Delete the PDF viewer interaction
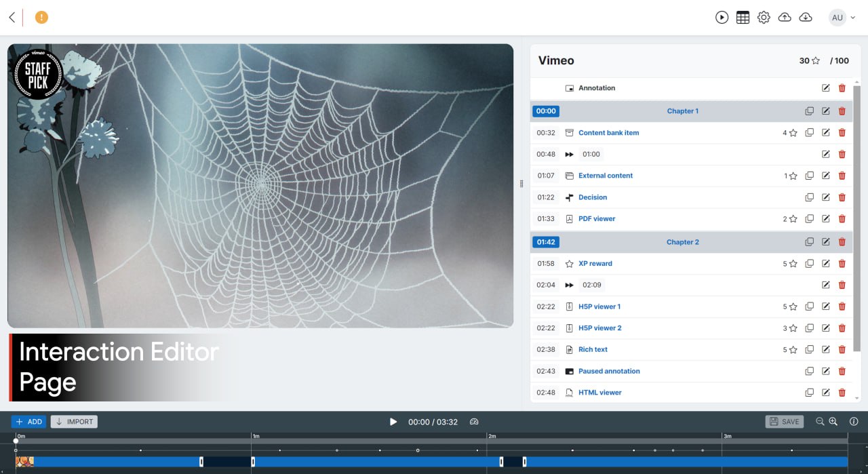The height and width of the screenshot is (474, 868). click(842, 219)
